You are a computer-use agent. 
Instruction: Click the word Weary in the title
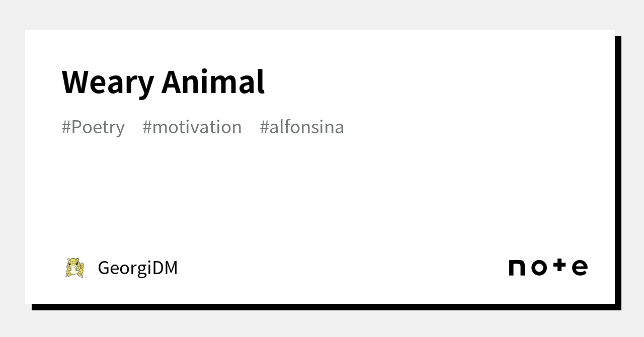click(x=108, y=81)
